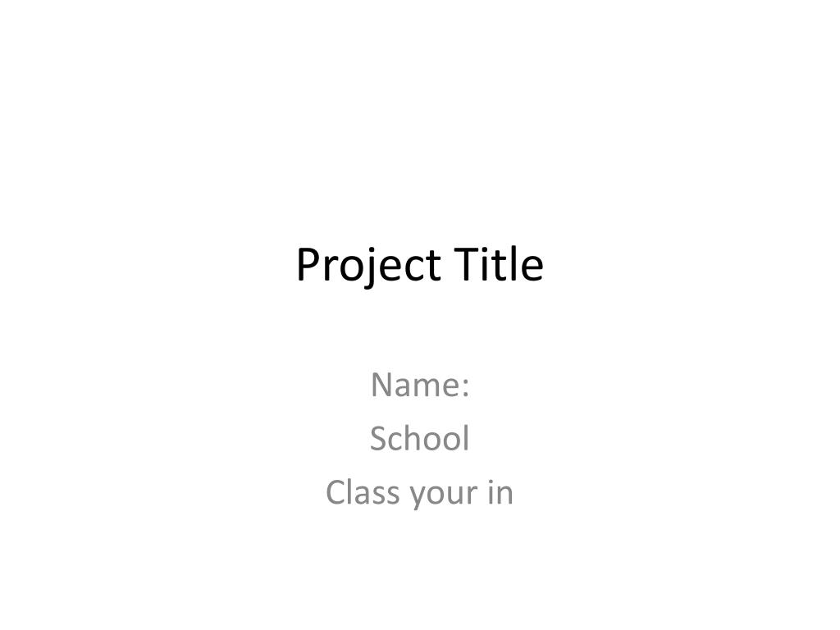
Task: Place cursor after the colon in "Name:"
Action: pyautogui.click(x=471, y=385)
